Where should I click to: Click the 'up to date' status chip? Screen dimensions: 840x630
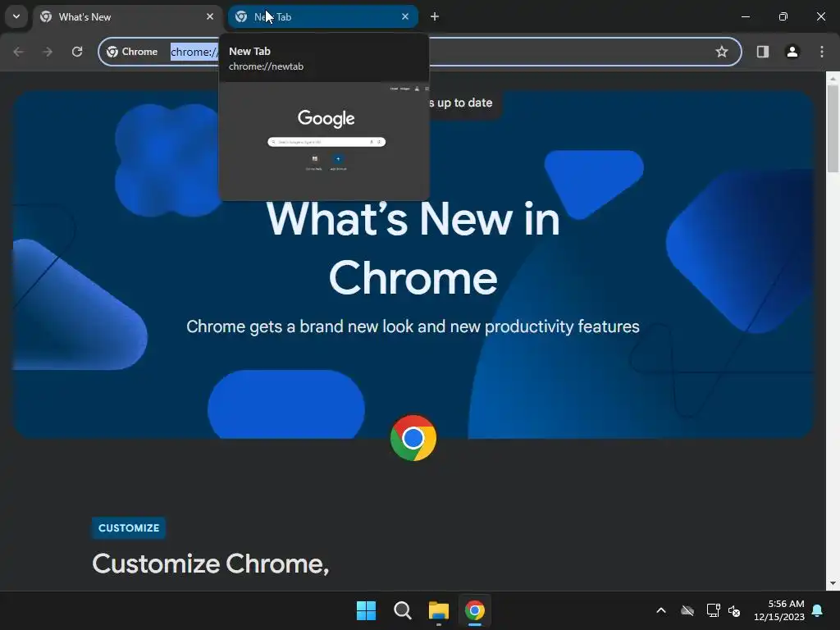464,103
